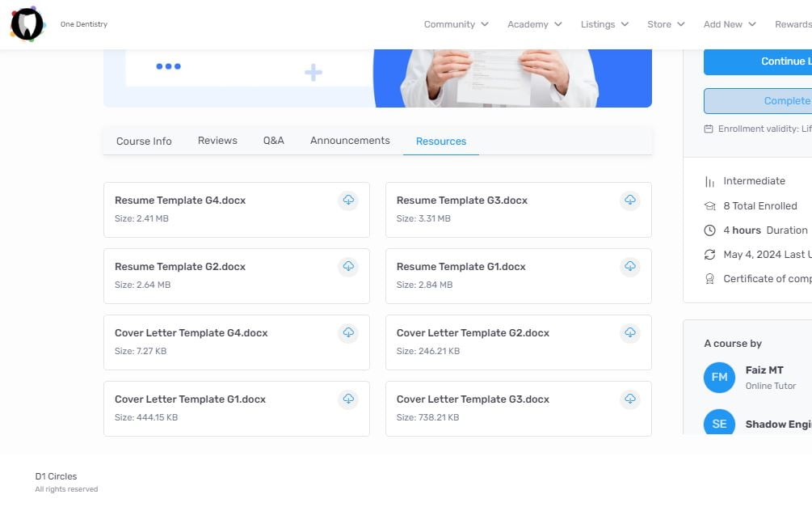
Task: Click download icon for Resume Template G2.docx
Action: click(348, 266)
